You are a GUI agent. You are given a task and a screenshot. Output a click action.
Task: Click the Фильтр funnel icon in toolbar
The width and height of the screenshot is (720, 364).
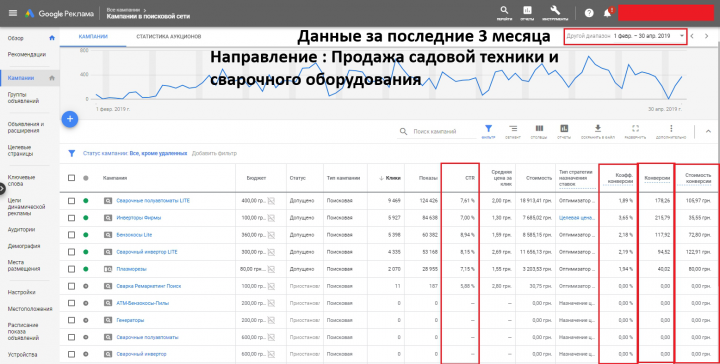[x=489, y=131]
